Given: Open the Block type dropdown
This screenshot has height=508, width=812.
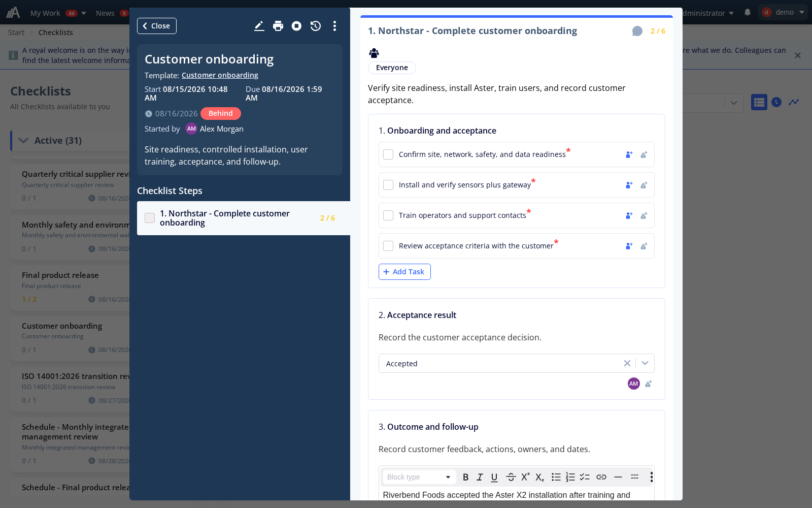Looking at the screenshot, I should point(419,477).
